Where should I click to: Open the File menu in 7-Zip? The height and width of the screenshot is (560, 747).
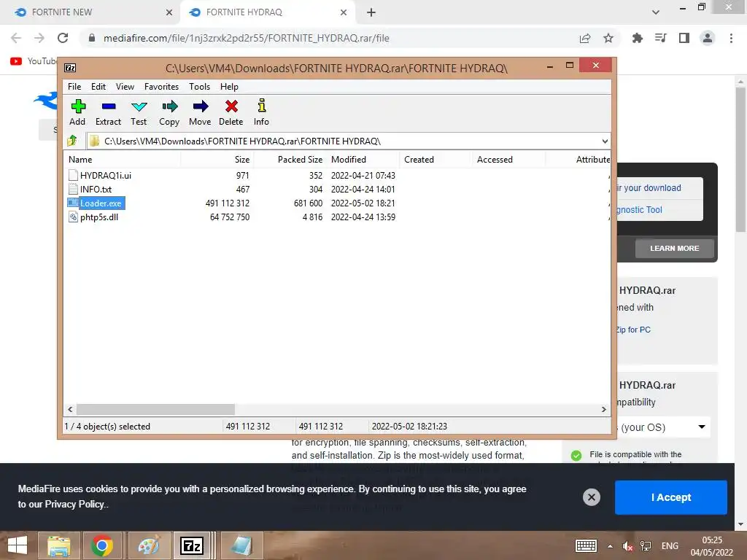tap(74, 87)
